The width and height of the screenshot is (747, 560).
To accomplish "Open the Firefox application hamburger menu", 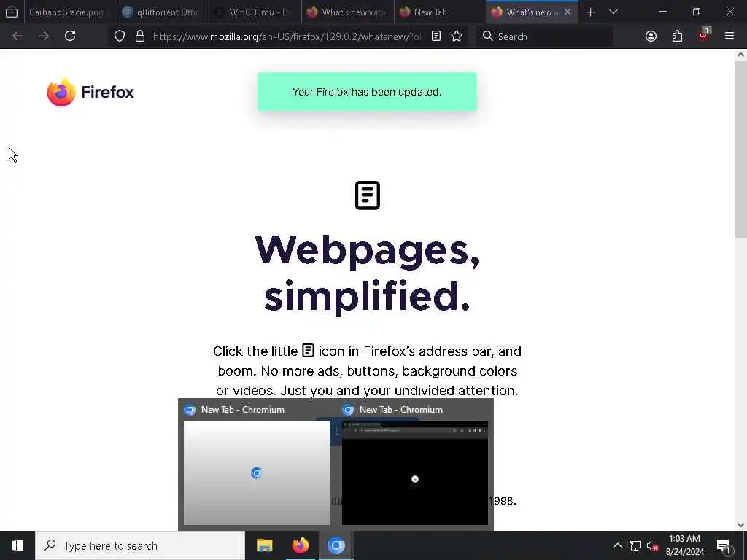I will click(x=729, y=36).
